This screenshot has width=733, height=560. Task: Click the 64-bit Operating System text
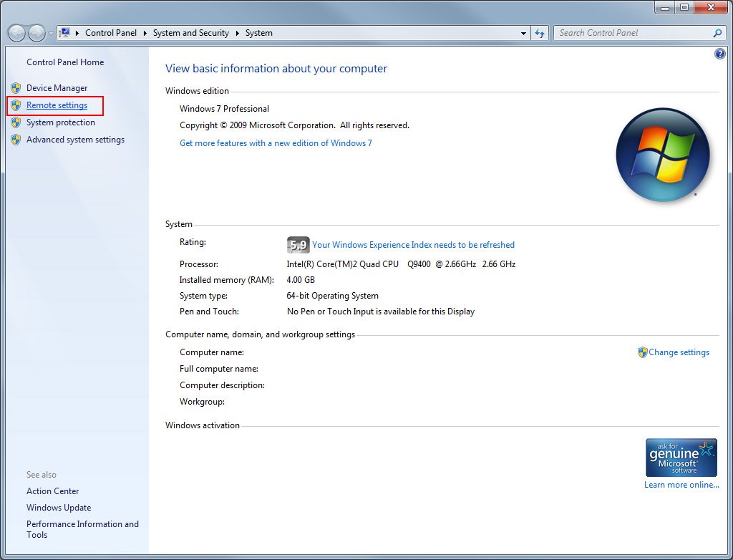pyautogui.click(x=332, y=296)
